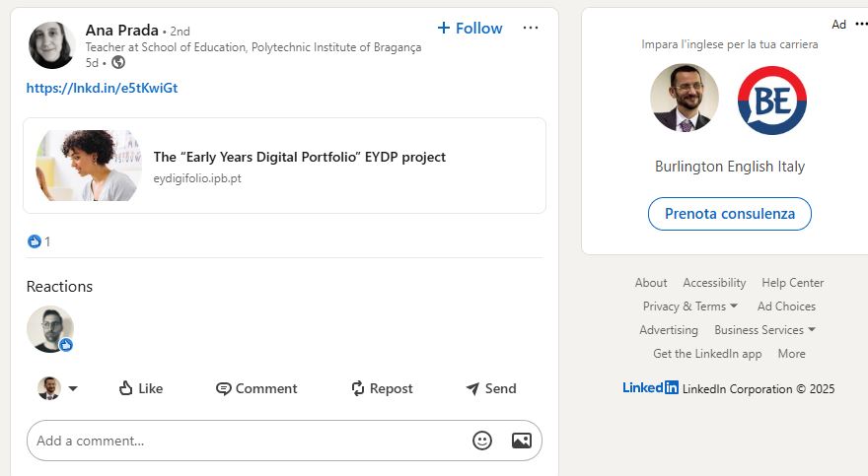
Task: Expand the react-as profile dropdown arrow
Action: (72, 388)
